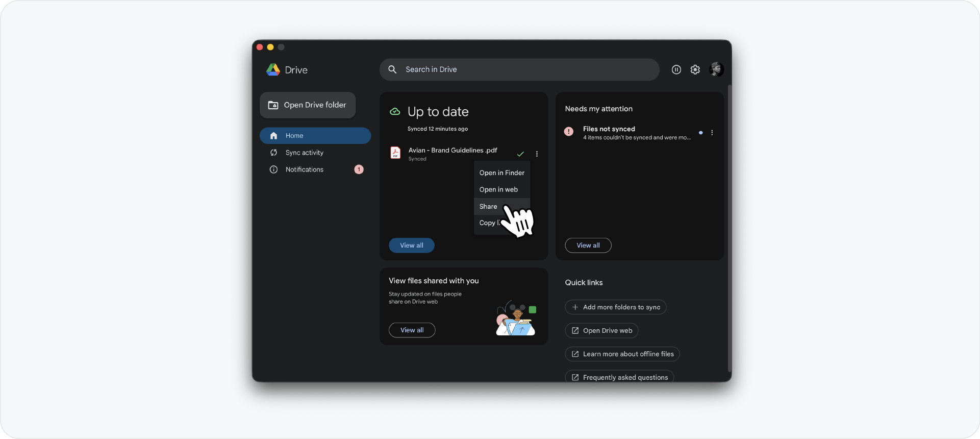The height and width of the screenshot is (439, 980).
Task: Open more options for Avian Brand Guidelines
Action: pyautogui.click(x=537, y=154)
